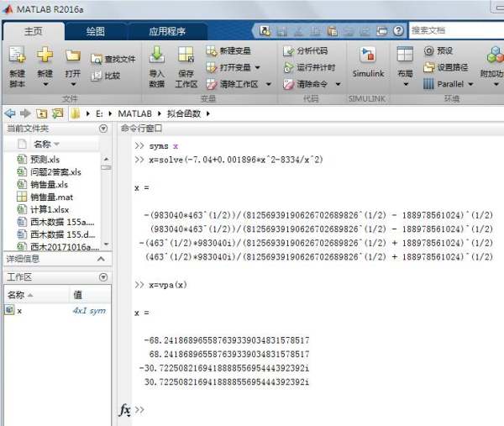Screen dimensions: 504x426
Task: Click the fx function browser icon
Action: click(x=124, y=409)
